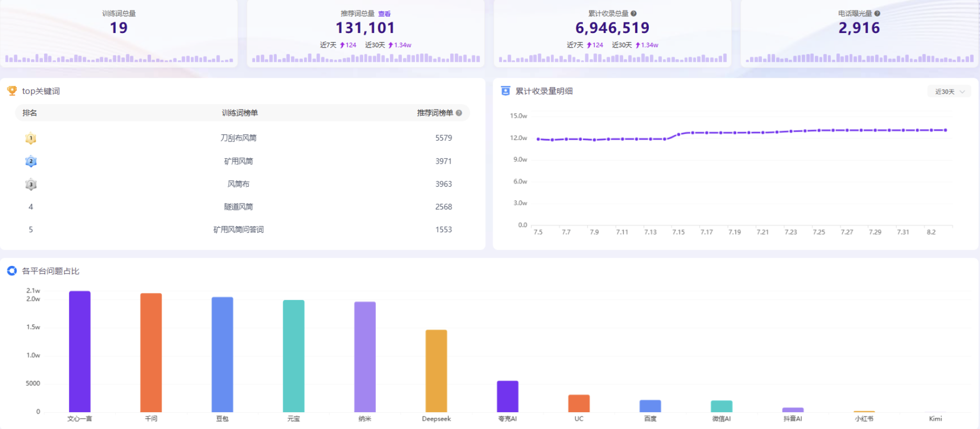Click the yellow Deepseek bar
The image size is (980, 429).
point(436,371)
